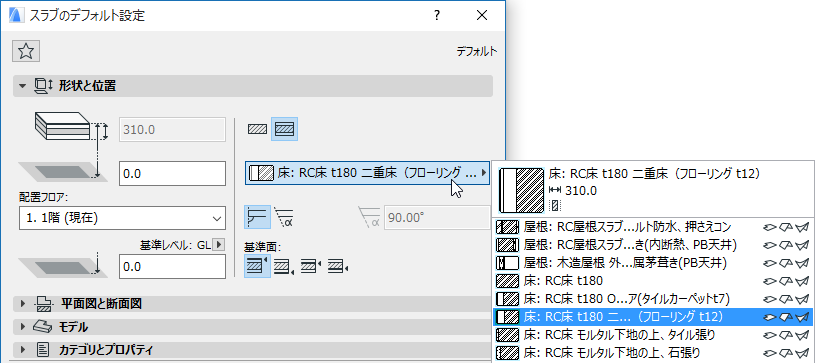
Task: Expand the 平面図と断面図 panel
Action: coord(22,304)
